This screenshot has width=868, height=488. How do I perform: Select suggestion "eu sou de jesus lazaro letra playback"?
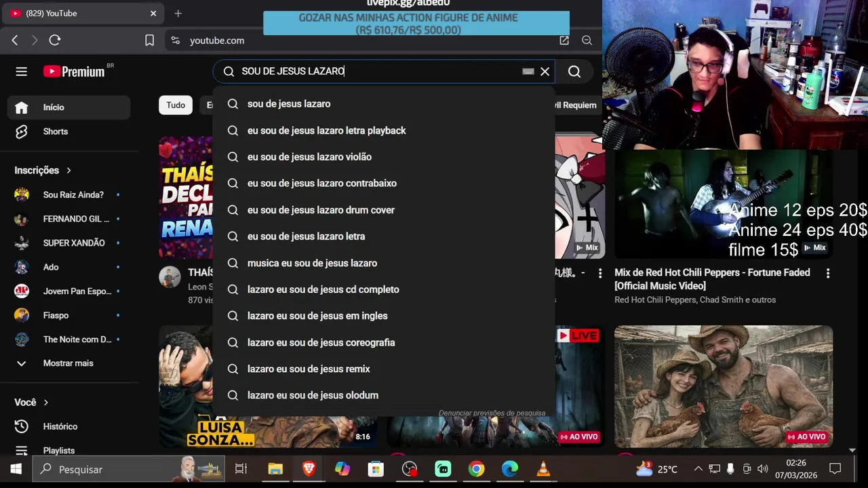point(384,130)
